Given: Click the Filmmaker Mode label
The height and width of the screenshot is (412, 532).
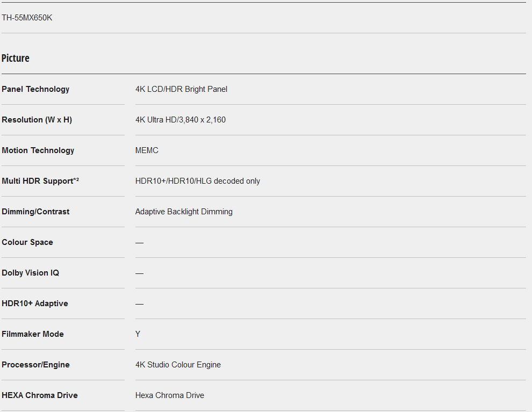Looking at the screenshot, I should (33, 334).
